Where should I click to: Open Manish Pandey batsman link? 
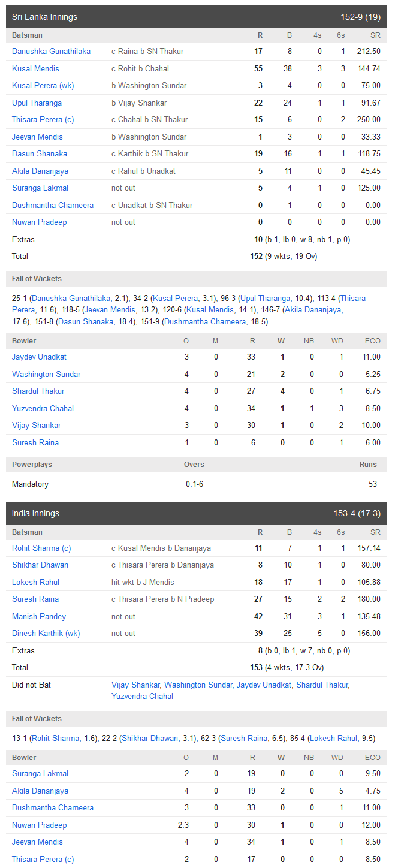pyautogui.click(x=39, y=617)
